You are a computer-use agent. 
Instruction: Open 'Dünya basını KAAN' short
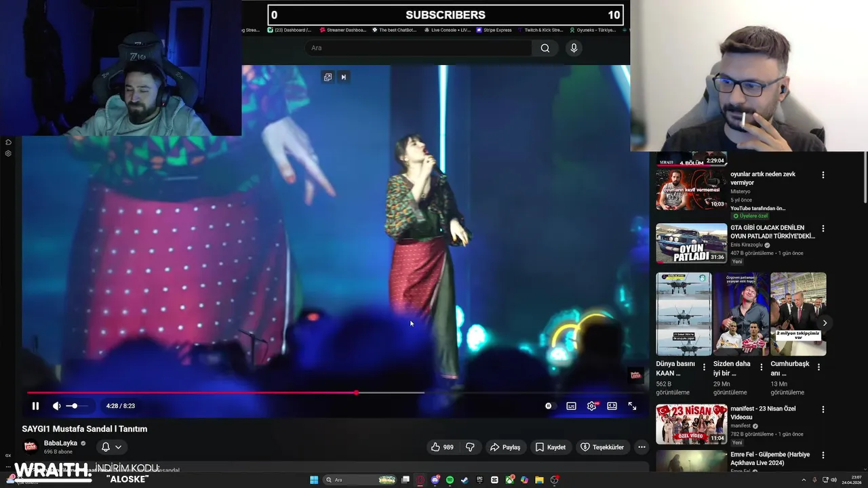pos(684,314)
